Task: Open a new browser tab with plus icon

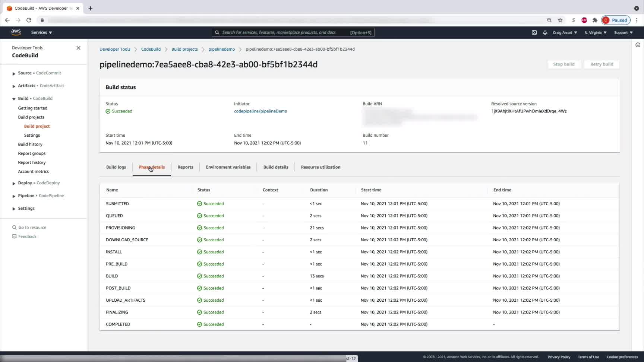Action: (x=91, y=8)
